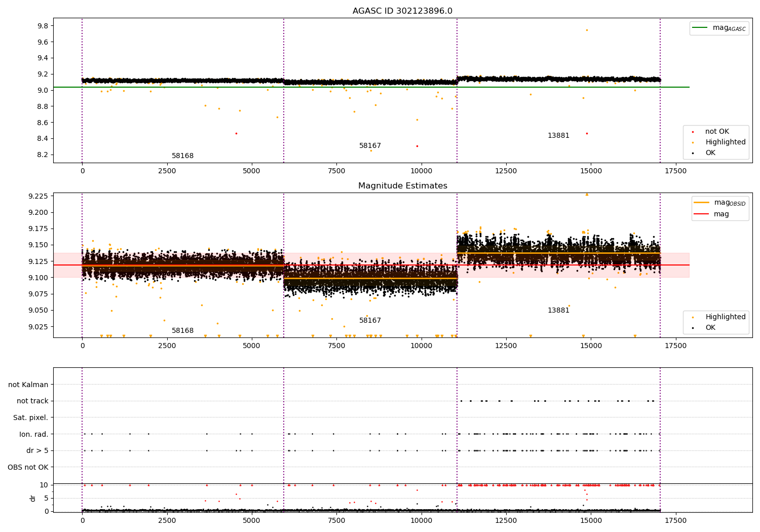Click the 8.2 tick on the top plot
The width and height of the screenshot is (760, 532).
pos(42,155)
